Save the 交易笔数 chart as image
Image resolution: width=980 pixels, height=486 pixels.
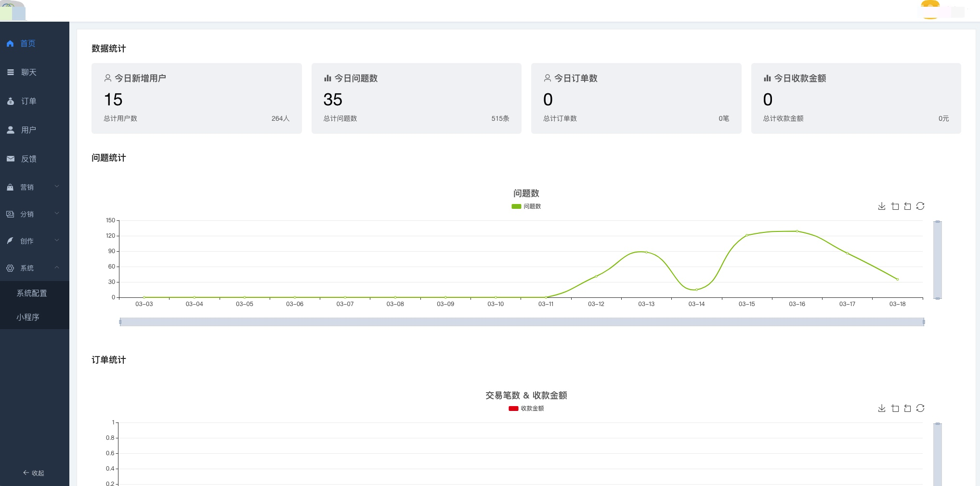882,408
